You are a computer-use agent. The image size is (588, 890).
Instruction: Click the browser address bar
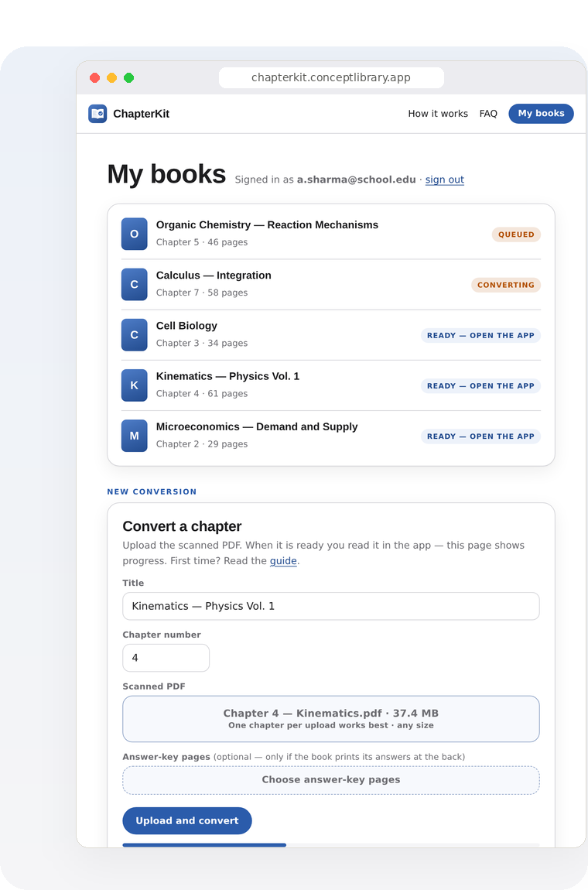point(331,77)
